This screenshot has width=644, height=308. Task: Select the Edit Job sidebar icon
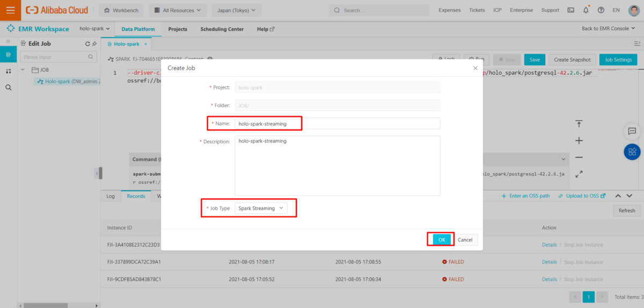coord(8,55)
